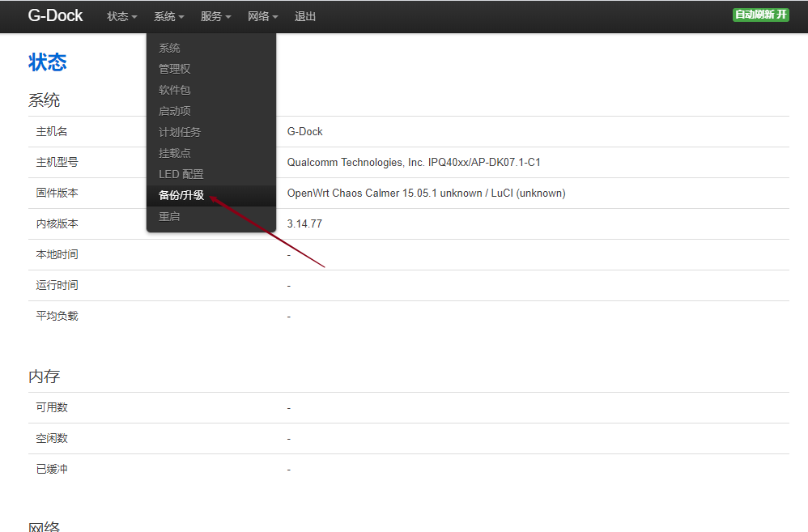Screen dimensions: 808x532
Task: Click the 运行时间 row label
Action: 57,285
